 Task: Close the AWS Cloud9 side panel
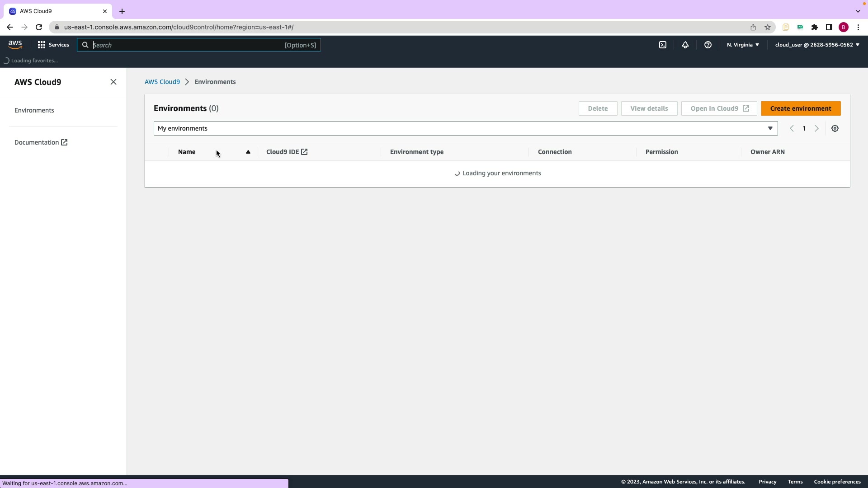[x=113, y=82]
